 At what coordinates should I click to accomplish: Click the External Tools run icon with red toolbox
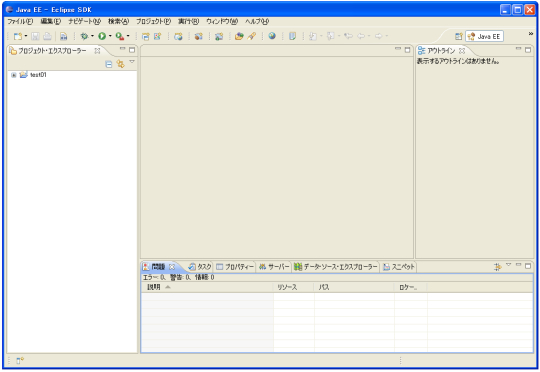point(120,36)
